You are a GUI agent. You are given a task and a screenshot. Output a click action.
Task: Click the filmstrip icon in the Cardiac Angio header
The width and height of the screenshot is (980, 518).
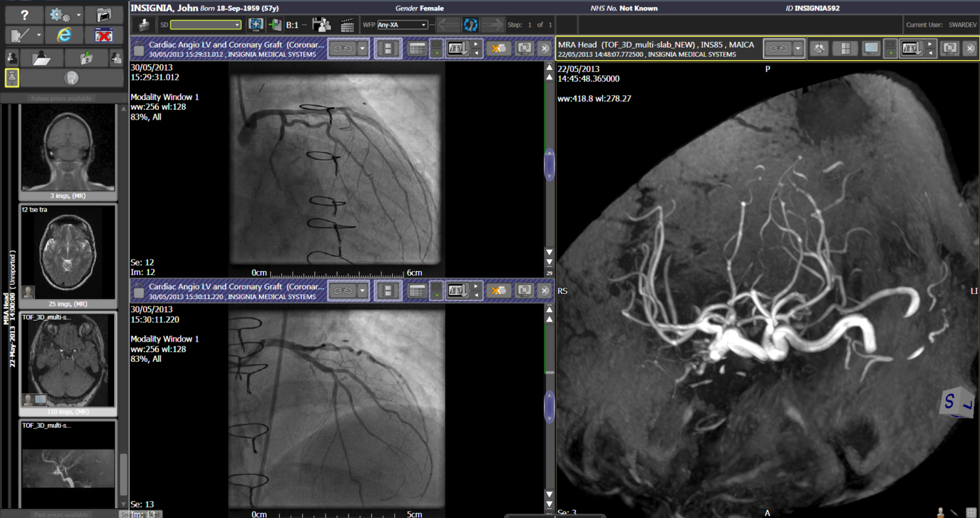[387, 48]
